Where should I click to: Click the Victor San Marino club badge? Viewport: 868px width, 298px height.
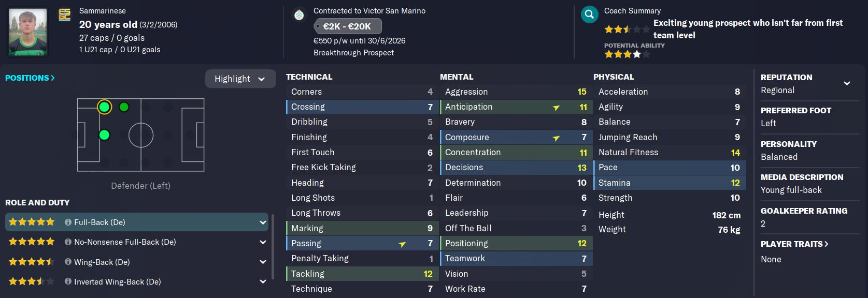pyautogui.click(x=299, y=14)
